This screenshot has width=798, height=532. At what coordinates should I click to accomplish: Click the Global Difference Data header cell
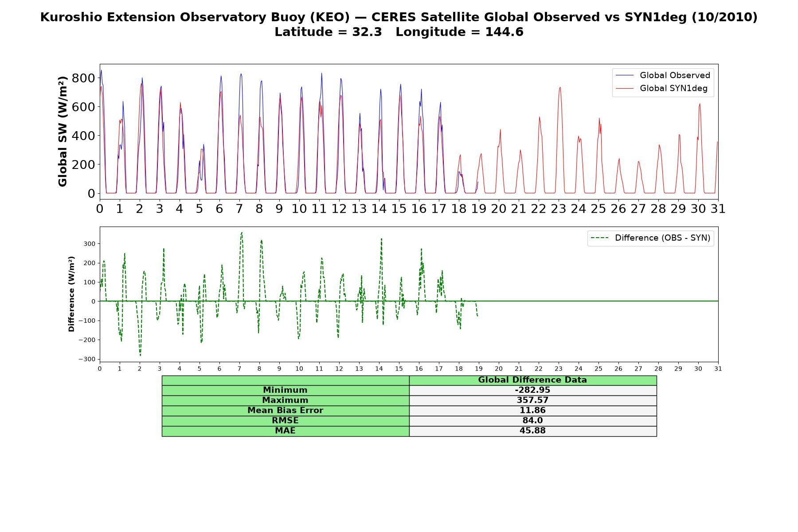coord(533,380)
